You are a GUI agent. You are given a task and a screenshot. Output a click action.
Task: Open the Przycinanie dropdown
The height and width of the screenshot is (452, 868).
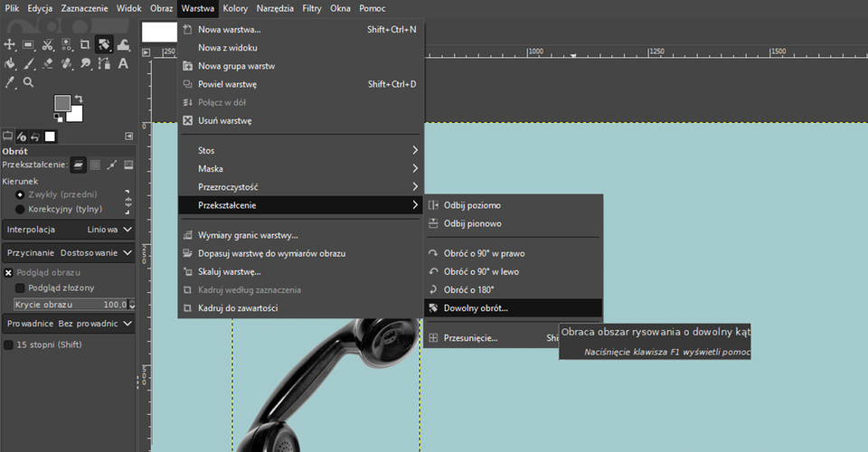(69, 253)
